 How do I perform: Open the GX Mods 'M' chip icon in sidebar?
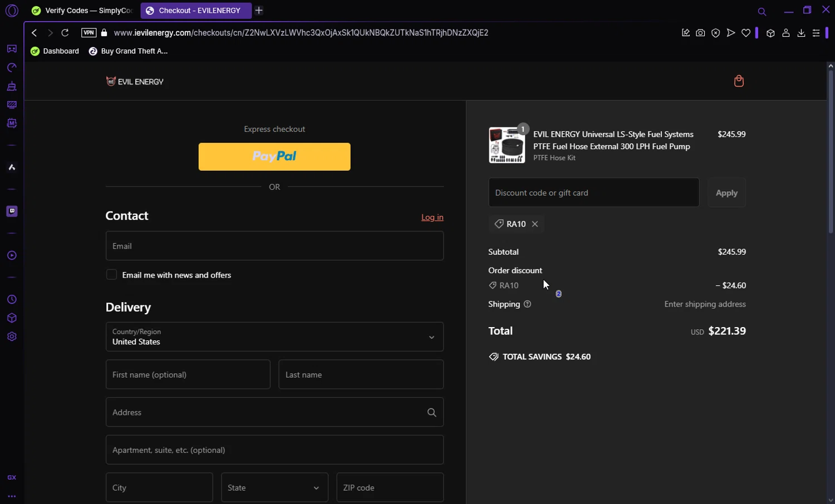pyautogui.click(x=12, y=123)
